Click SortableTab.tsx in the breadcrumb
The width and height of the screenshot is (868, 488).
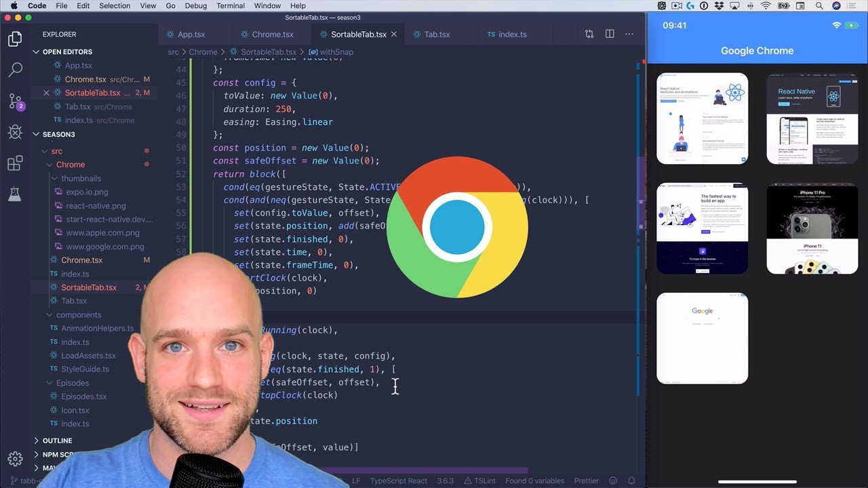[263, 52]
